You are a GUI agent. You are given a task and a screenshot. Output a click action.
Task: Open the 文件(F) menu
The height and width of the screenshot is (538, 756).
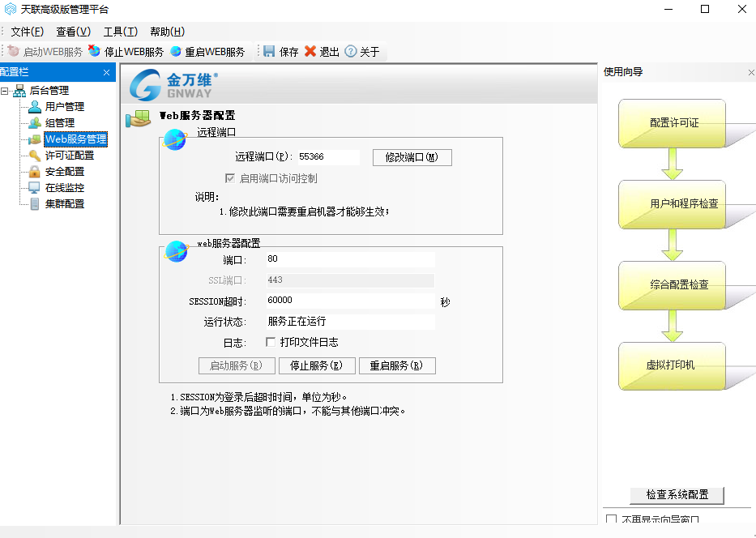point(27,32)
